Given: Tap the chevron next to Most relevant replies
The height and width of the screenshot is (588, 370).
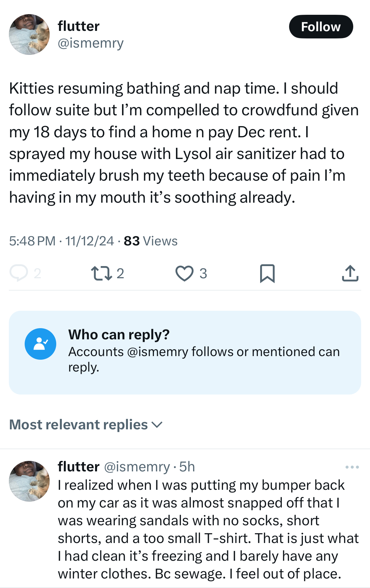Looking at the screenshot, I should coord(157,425).
